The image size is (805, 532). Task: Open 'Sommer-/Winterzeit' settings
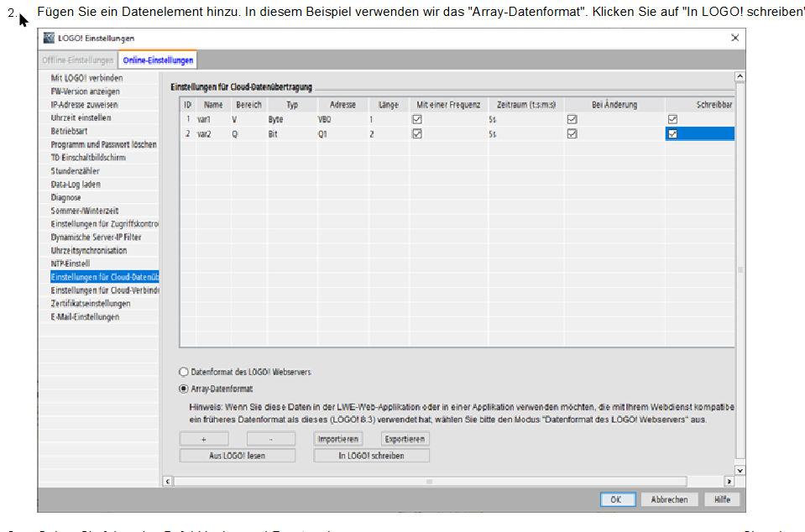pyautogui.click(x=85, y=211)
